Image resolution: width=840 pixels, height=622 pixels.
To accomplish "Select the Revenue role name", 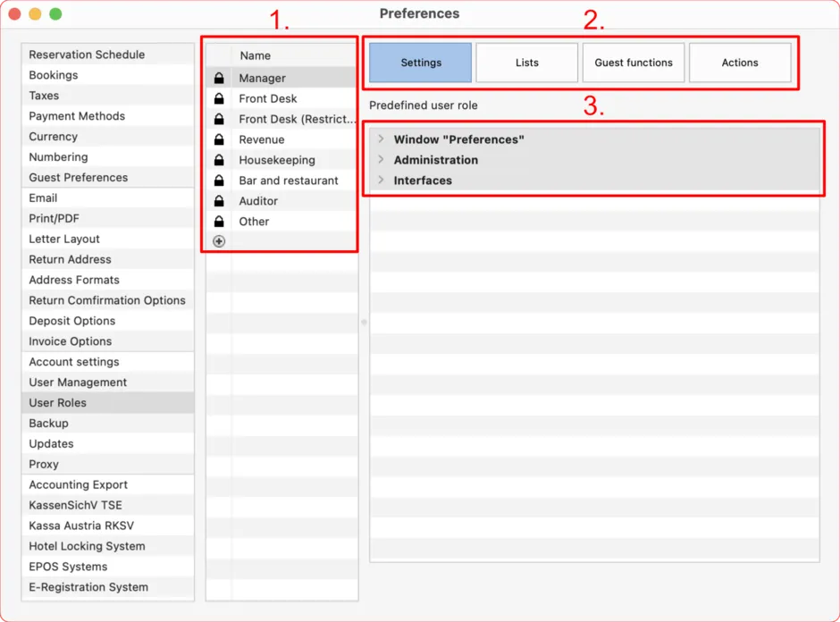I will [x=262, y=139].
